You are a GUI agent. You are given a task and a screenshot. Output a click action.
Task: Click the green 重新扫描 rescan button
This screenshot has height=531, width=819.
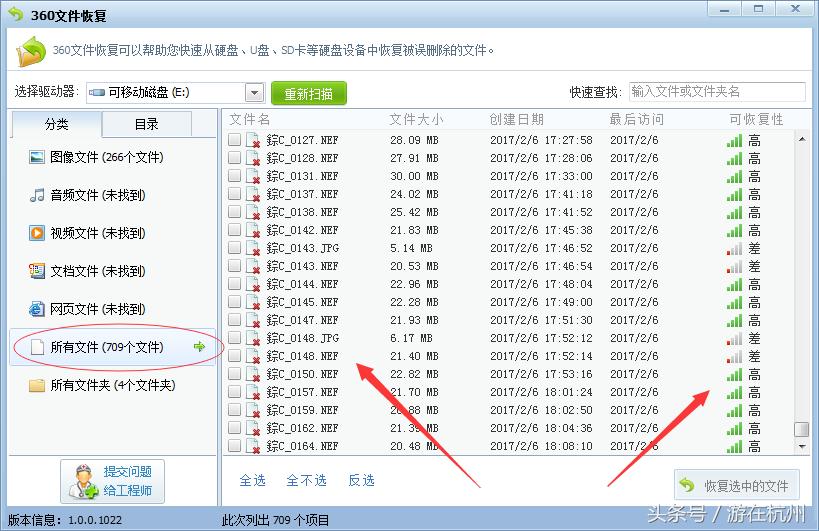(309, 93)
